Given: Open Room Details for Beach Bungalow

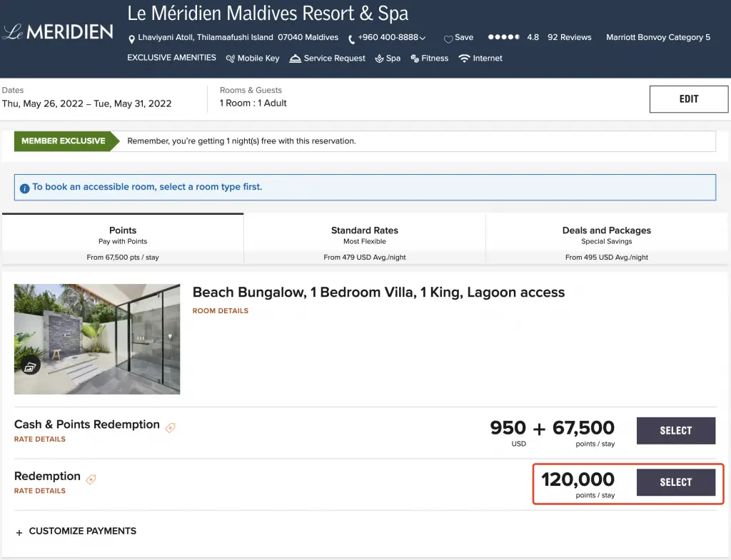Looking at the screenshot, I should tap(221, 311).
